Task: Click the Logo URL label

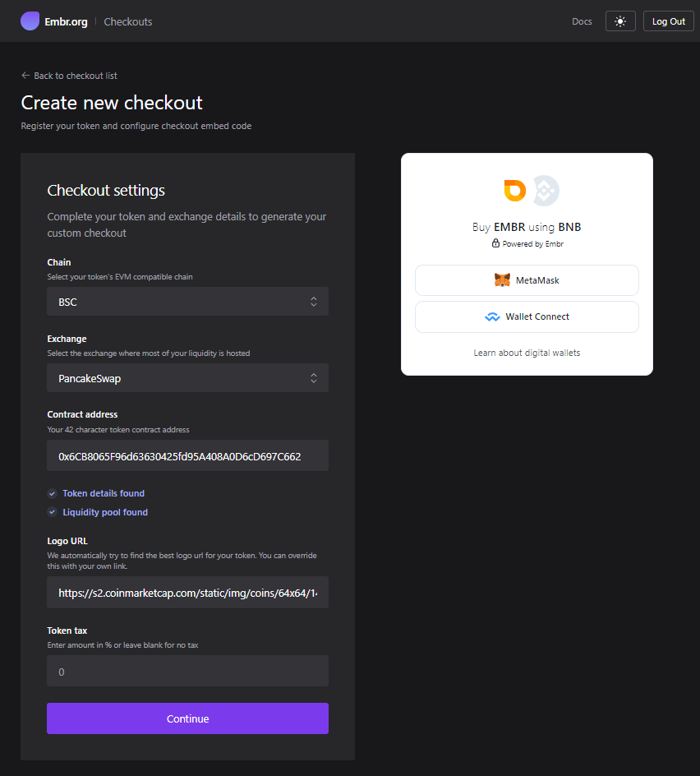Action: (x=67, y=541)
